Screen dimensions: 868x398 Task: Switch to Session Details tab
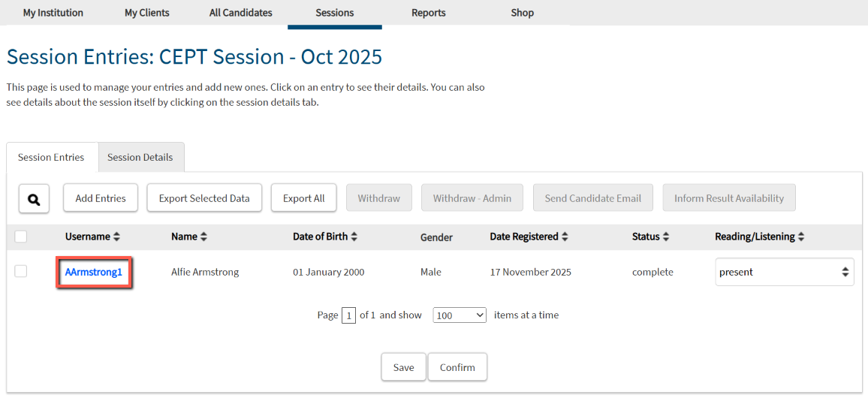(140, 158)
